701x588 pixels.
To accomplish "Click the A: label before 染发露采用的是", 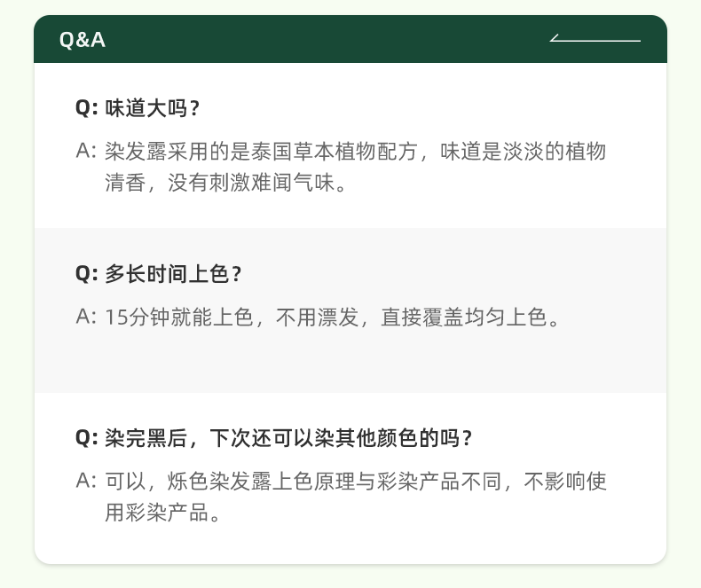I will pyautogui.click(x=86, y=151).
